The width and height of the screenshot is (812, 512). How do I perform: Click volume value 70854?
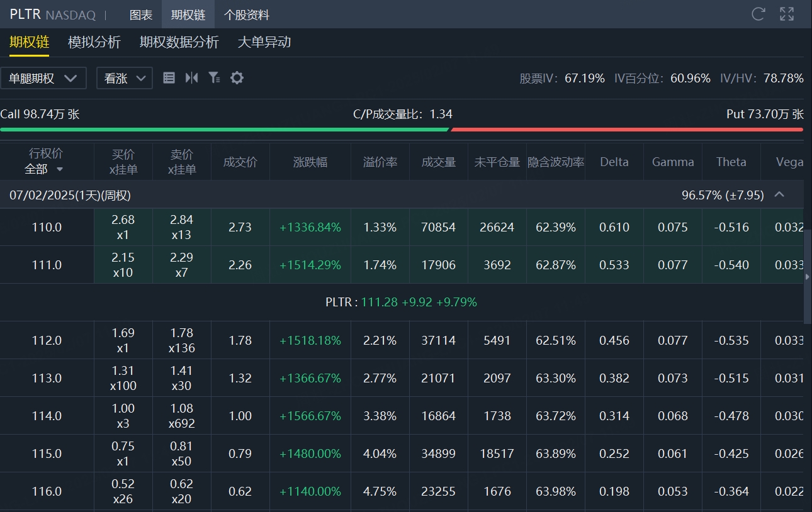(x=439, y=227)
